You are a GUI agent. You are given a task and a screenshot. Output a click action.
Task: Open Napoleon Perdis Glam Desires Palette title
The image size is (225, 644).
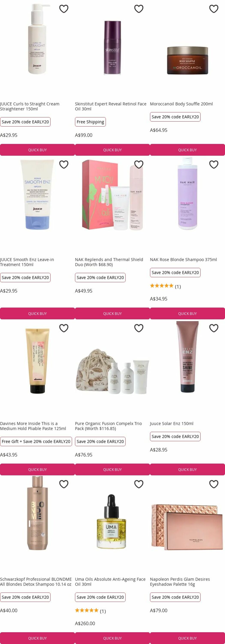180,582
